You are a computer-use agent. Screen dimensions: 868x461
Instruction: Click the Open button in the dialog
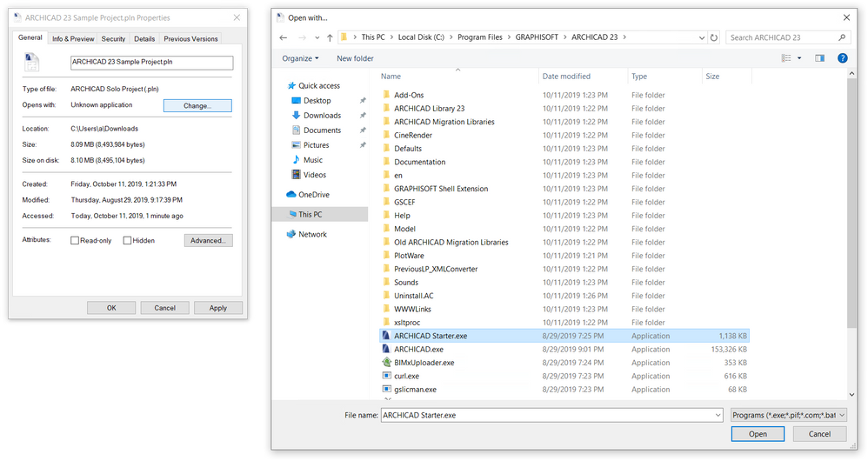pyautogui.click(x=758, y=434)
